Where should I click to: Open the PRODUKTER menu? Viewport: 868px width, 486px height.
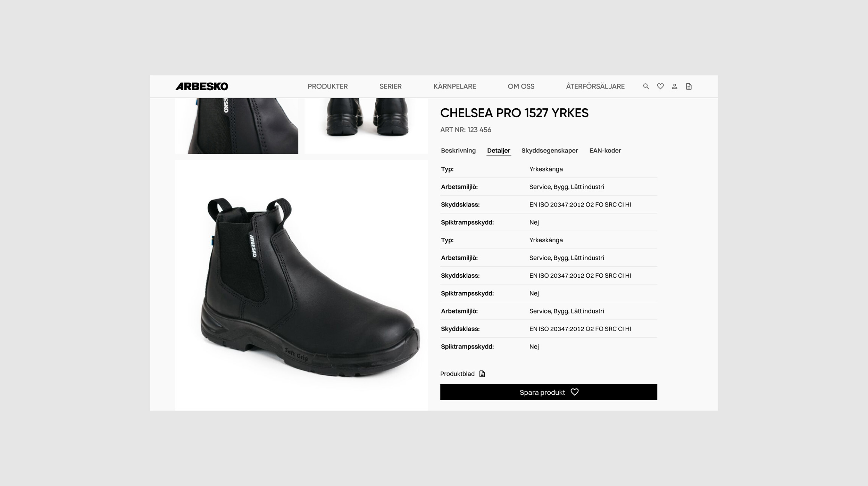click(327, 86)
